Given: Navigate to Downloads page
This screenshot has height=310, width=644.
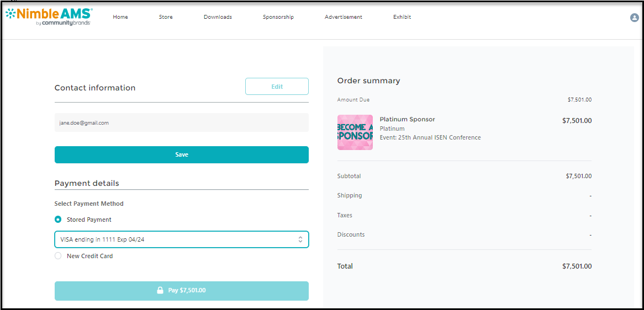Looking at the screenshot, I should [x=218, y=17].
